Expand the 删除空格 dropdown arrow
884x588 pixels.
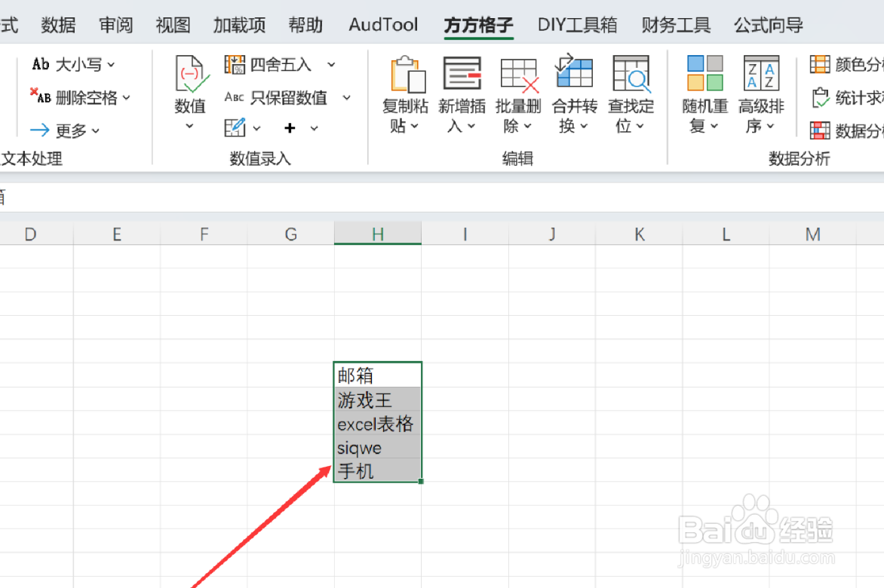126,97
